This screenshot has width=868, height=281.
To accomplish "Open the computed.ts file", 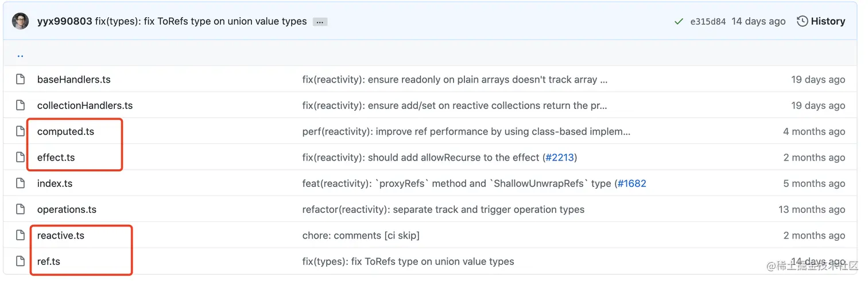I will 65,131.
